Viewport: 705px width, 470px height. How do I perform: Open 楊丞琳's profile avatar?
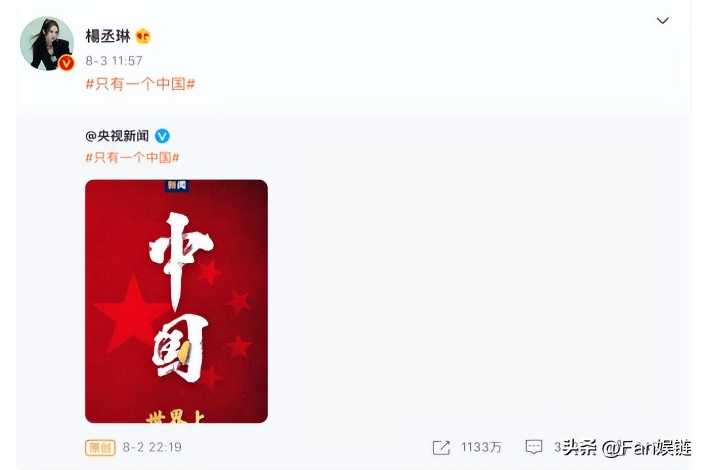tap(46, 44)
